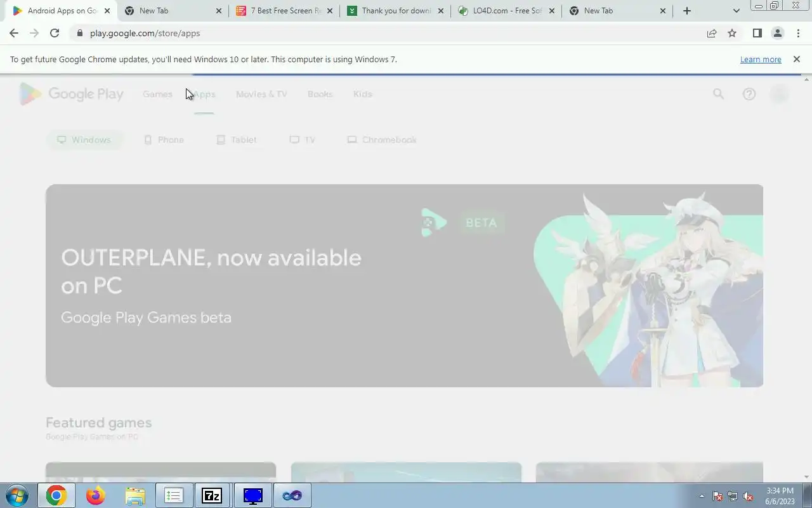Dismiss the Chrome update notification bar

797,59
